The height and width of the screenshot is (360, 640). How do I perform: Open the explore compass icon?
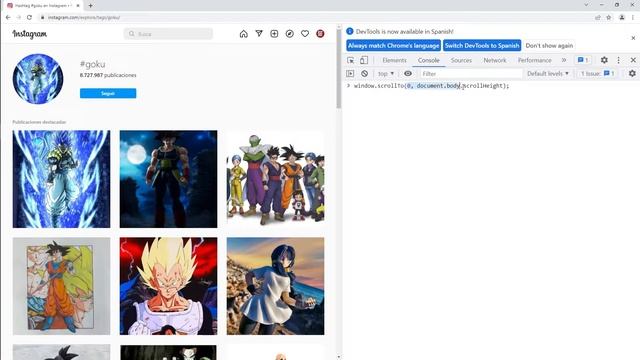point(289,34)
